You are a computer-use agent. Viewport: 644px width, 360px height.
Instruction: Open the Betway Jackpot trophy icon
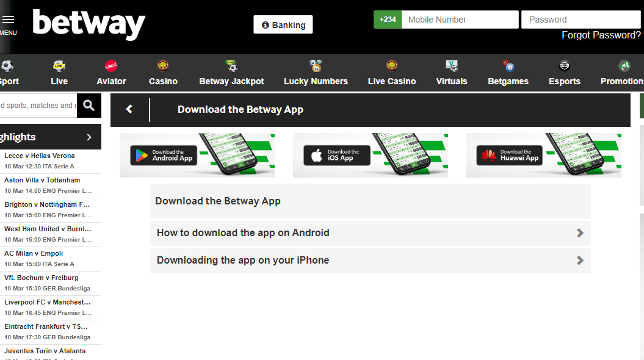point(231,66)
